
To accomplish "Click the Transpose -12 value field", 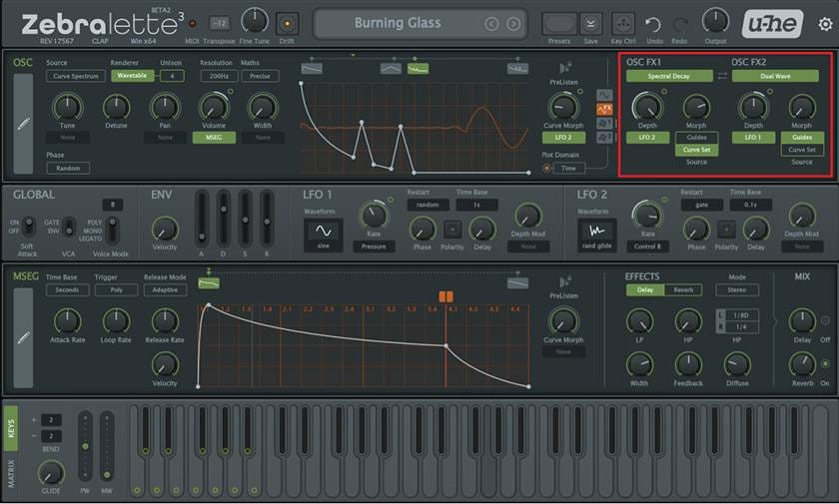I will coord(219,24).
